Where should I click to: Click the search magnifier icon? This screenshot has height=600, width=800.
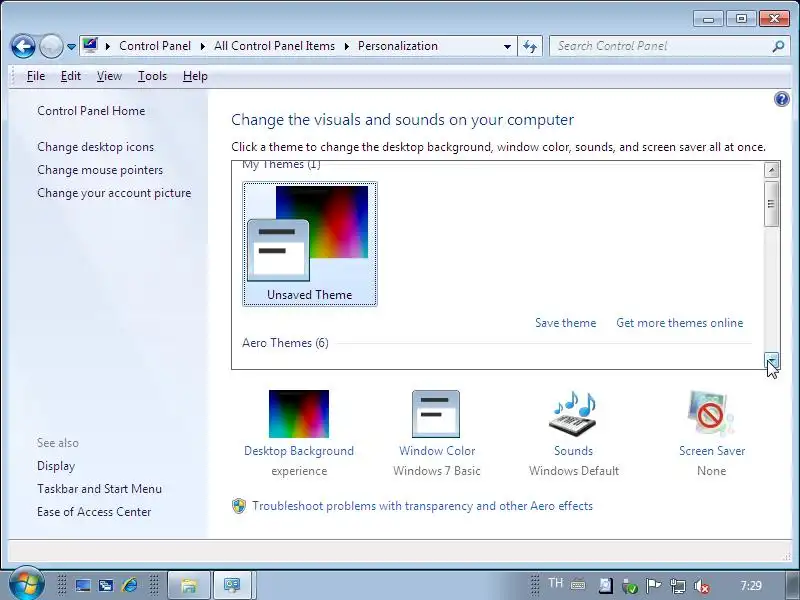coord(778,46)
